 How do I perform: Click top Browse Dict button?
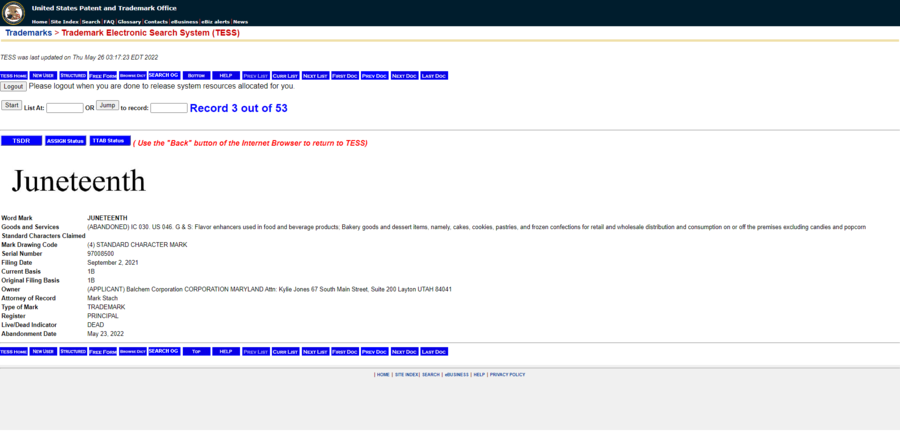point(133,76)
